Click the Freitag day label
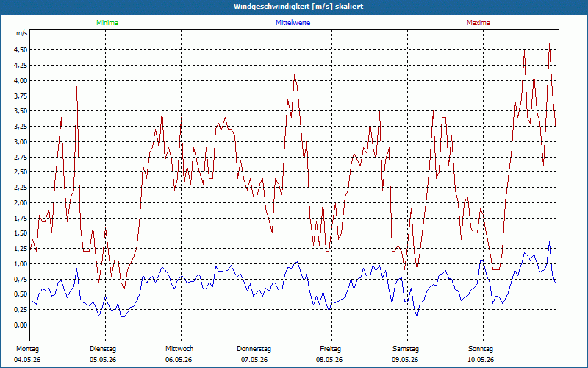This screenshot has width=588, height=368. click(x=330, y=349)
